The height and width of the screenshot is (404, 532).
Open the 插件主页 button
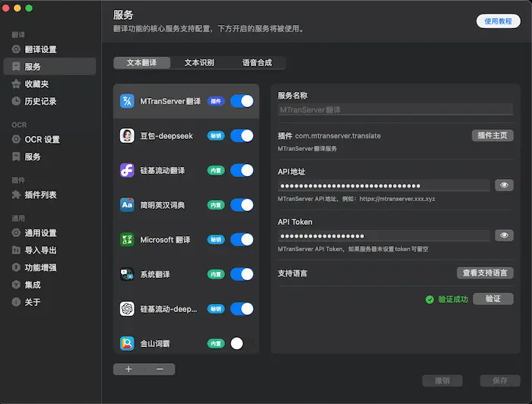pyautogui.click(x=492, y=136)
